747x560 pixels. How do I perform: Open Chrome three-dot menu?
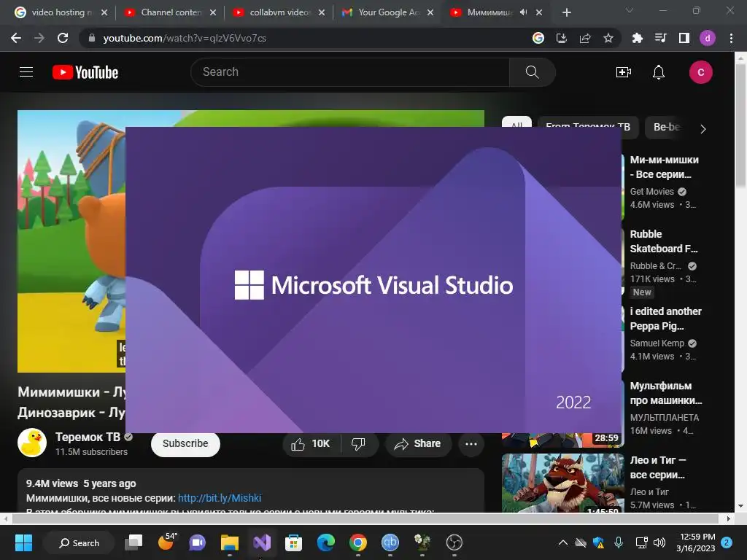[731, 38]
